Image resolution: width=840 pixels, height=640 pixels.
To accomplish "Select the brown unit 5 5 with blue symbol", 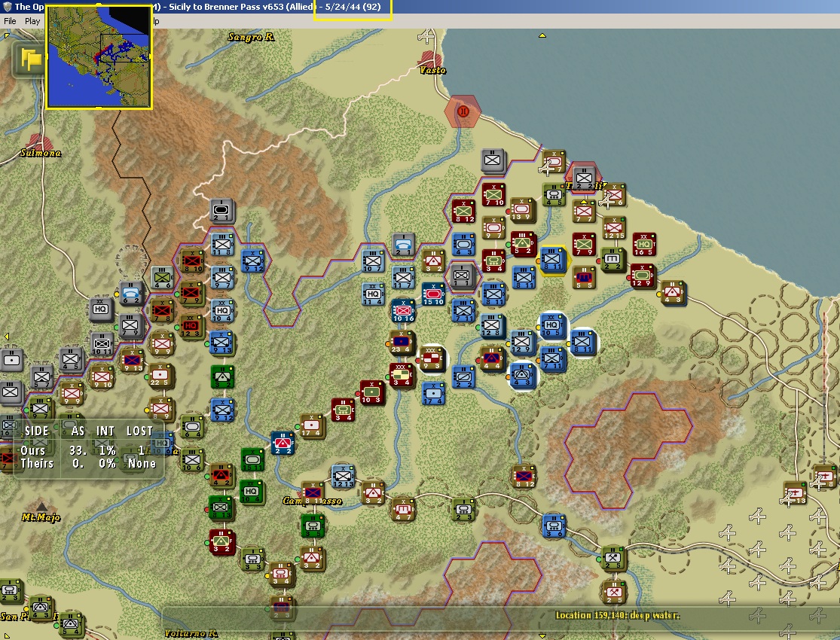I will 585,279.
